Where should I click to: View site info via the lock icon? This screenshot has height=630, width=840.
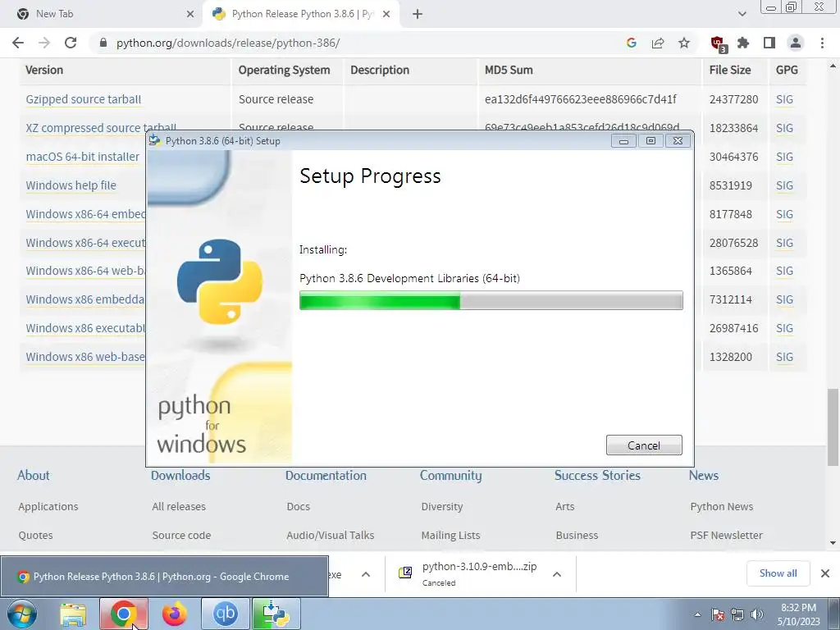point(103,43)
